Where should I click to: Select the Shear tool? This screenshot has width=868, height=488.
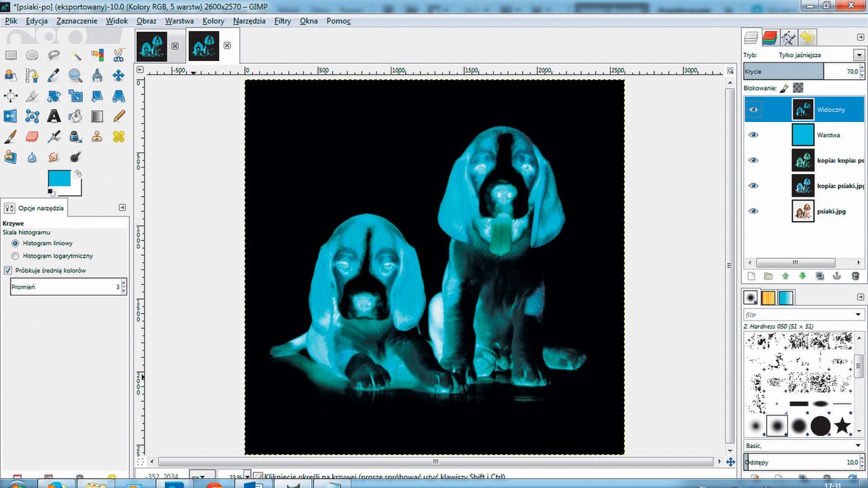[x=97, y=96]
